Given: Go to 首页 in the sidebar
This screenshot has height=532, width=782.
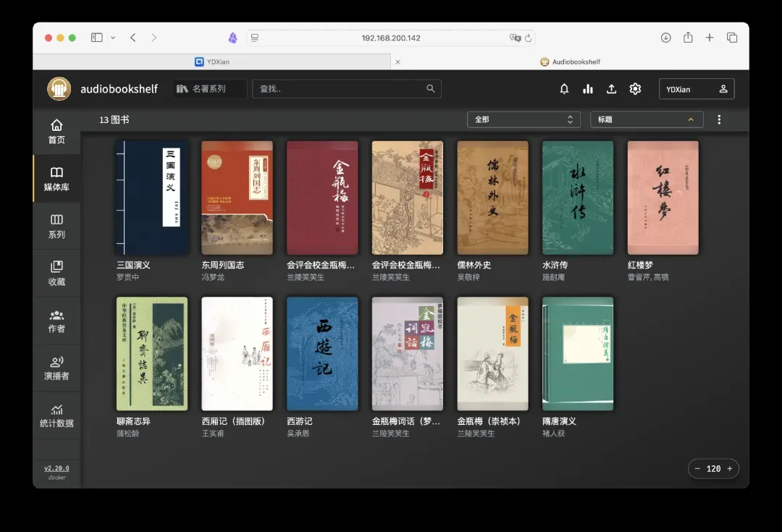Looking at the screenshot, I should click(x=56, y=132).
